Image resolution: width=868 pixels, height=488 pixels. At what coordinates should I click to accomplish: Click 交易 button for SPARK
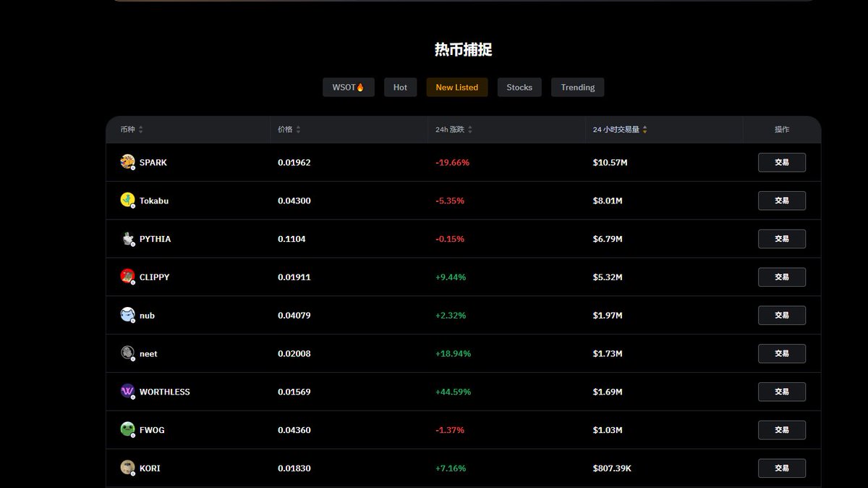click(x=782, y=162)
